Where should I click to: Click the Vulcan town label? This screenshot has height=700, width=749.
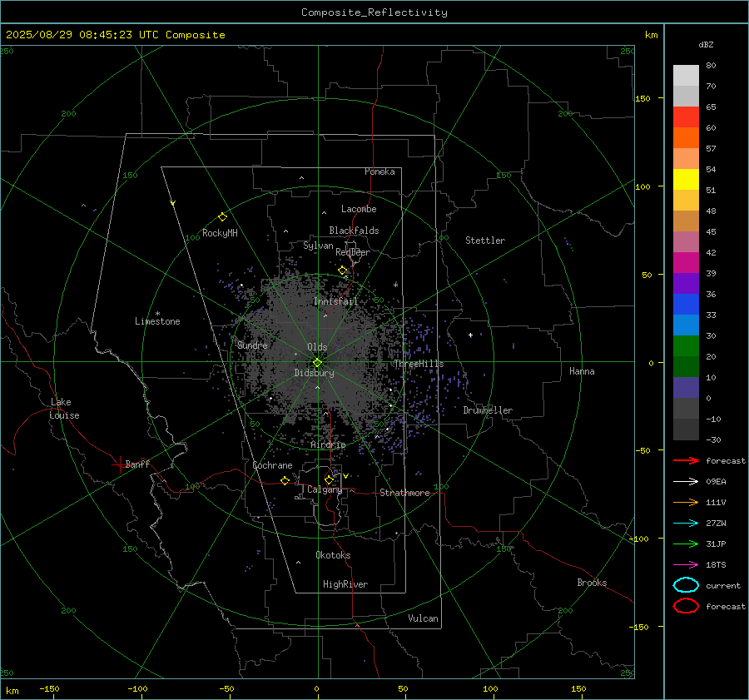(423, 618)
